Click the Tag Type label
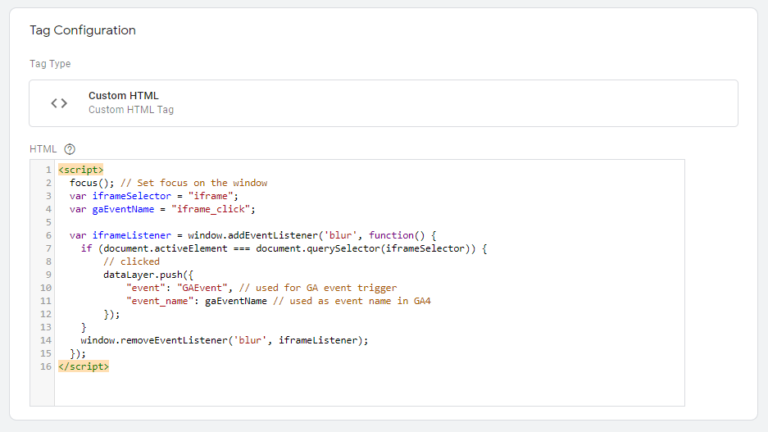 [50, 64]
